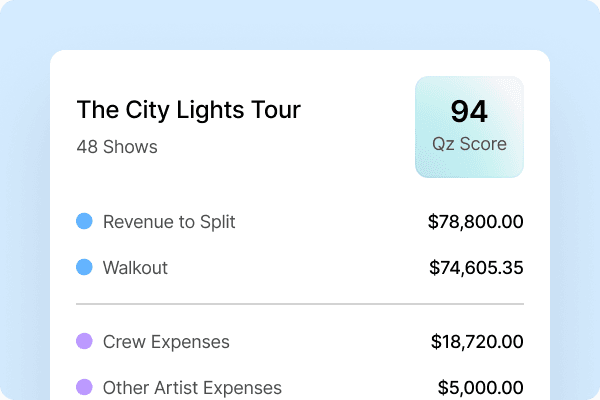The height and width of the screenshot is (400, 600).
Task: Select the $18,720.00 crew expenses amount
Action: (x=477, y=342)
